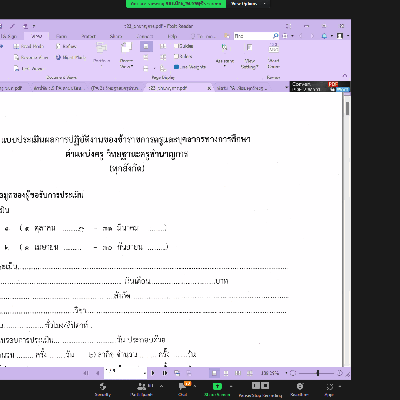The image size is (400, 400).
Task: Select single page layout in status bar
Action: [x=214, y=373]
